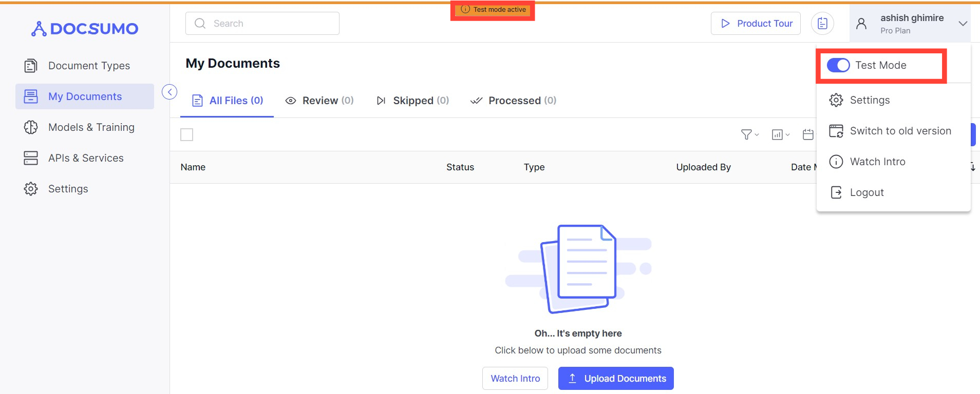Click the Processed tab double-check icon
Image resolution: width=980 pixels, height=394 pixels.
pyautogui.click(x=477, y=101)
